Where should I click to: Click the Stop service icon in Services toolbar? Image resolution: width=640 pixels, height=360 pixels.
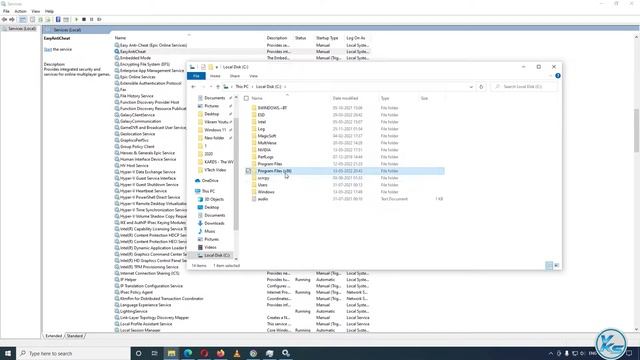[84, 19]
